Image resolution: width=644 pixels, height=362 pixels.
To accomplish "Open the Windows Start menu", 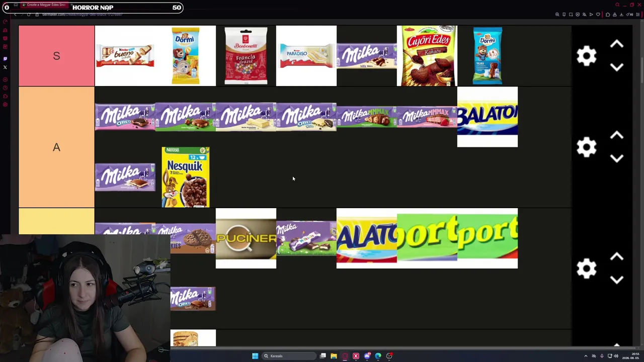I will coord(255,356).
